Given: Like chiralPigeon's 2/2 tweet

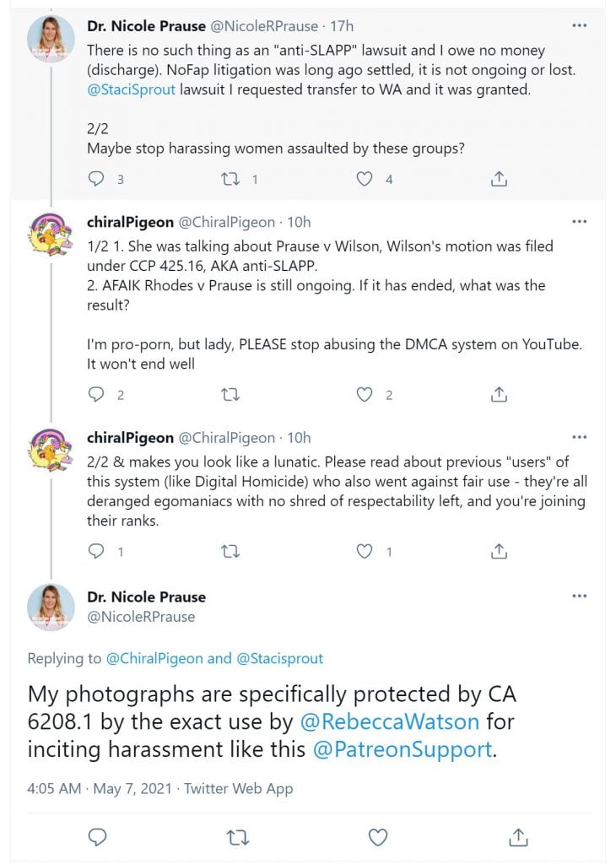Looking at the screenshot, I should coord(364,551).
